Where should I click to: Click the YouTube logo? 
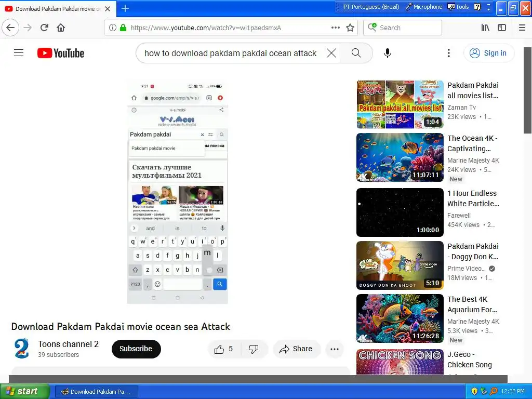click(x=61, y=53)
